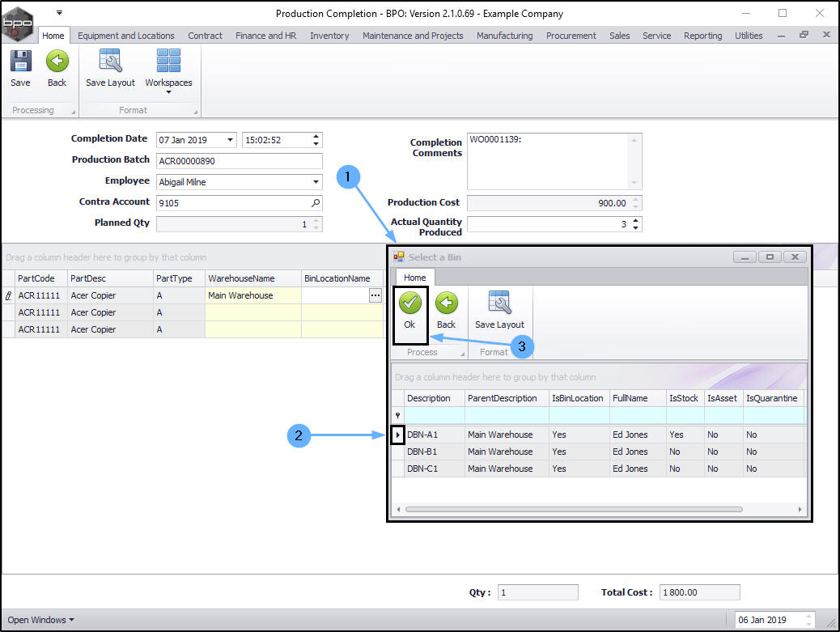Click the Production Cost field
The image size is (840, 632).
[554, 203]
